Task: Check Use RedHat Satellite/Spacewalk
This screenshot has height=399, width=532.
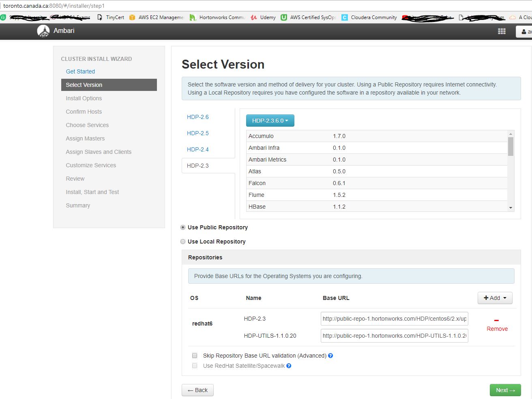Action: (x=195, y=365)
